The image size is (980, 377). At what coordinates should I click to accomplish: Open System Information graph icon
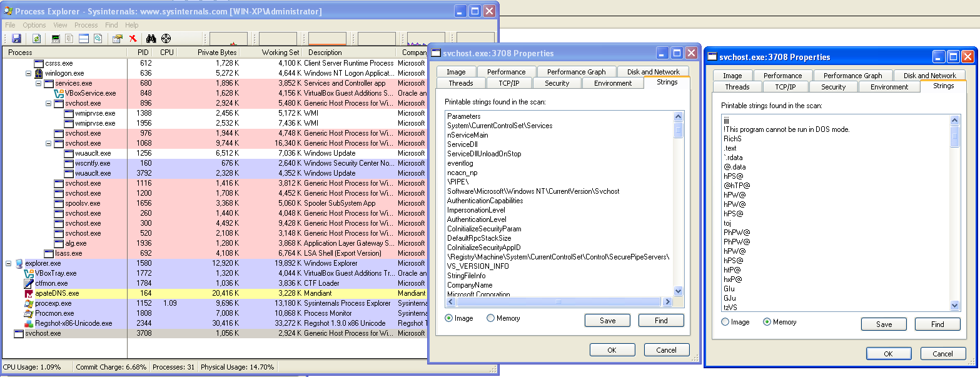[56, 39]
